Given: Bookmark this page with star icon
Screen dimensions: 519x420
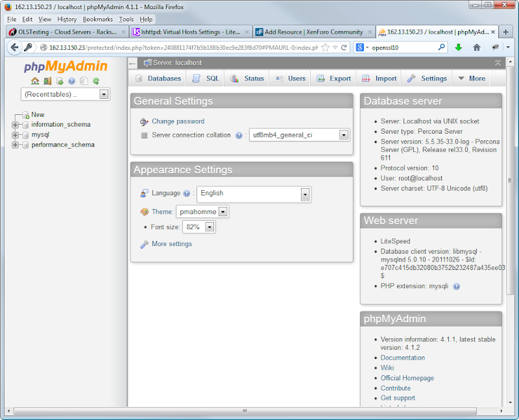Looking at the screenshot, I should [326, 47].
